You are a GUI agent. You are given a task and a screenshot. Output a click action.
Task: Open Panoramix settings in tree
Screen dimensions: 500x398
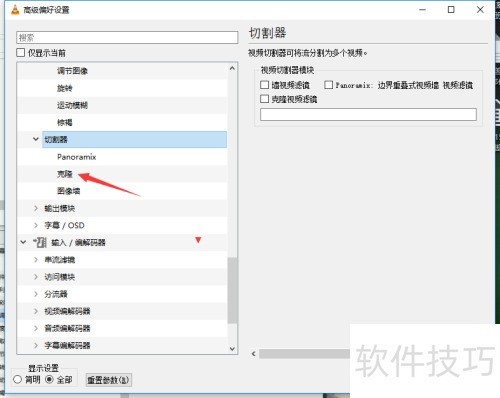[x=77, y=157]
